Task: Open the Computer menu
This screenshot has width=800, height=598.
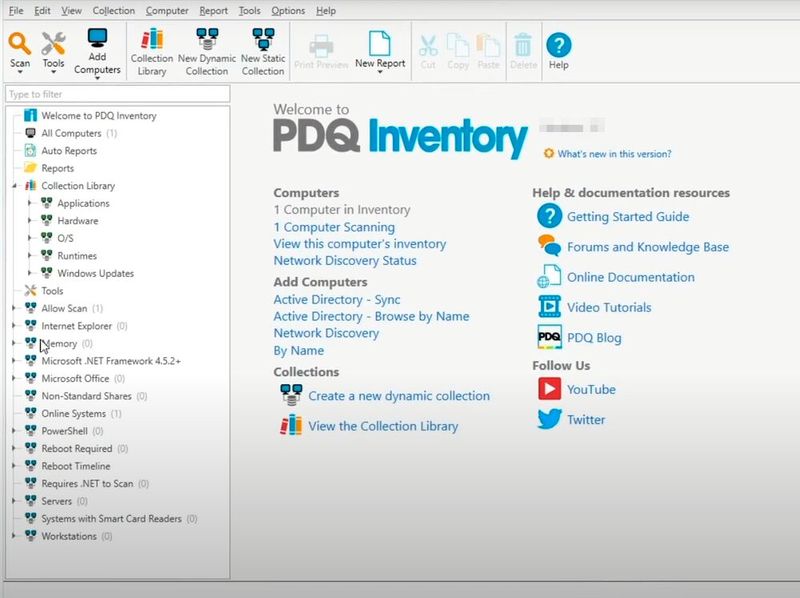Action: click(x=166, y=11)
